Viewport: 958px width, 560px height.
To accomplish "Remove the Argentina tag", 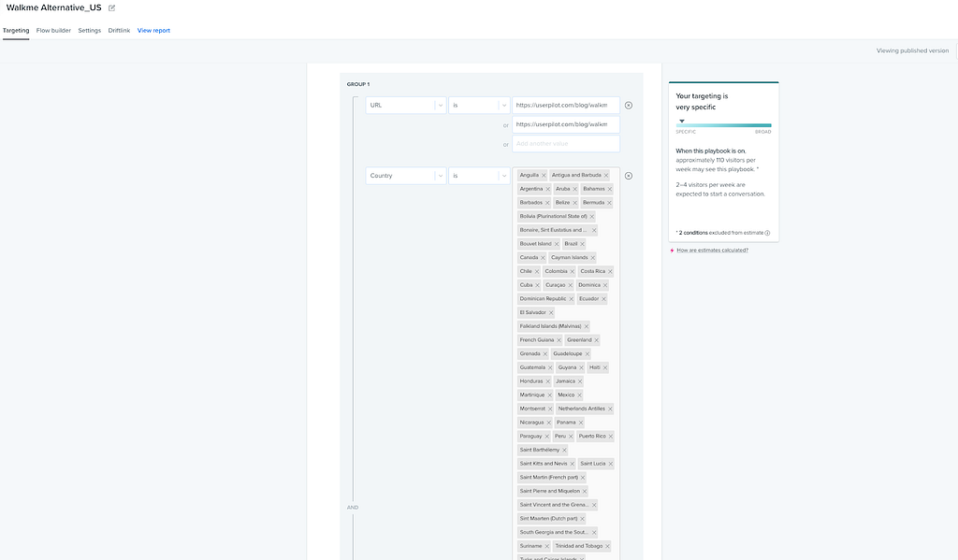I will 547,189.
